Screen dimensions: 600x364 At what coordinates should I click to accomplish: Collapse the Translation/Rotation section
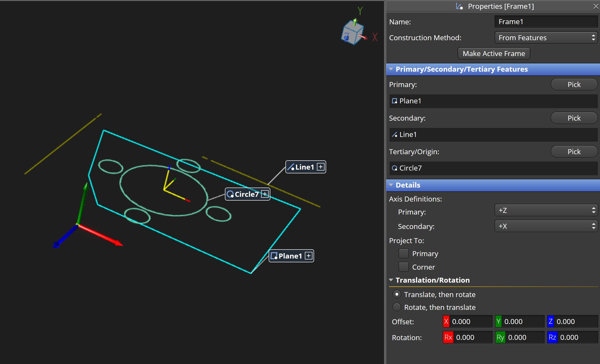pyautogui.click(x=391, y=280)
